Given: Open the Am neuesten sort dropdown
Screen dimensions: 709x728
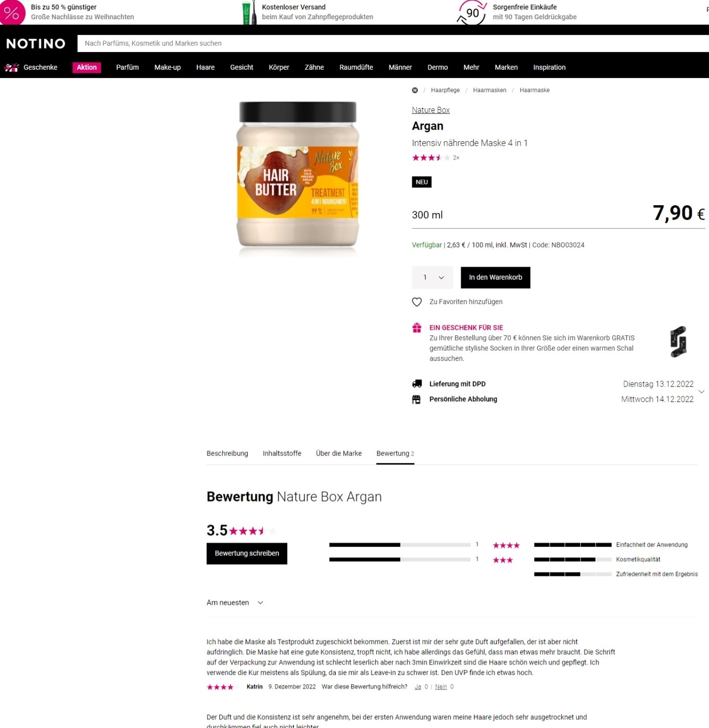Looking at the screenshot, I should [235, 603].
